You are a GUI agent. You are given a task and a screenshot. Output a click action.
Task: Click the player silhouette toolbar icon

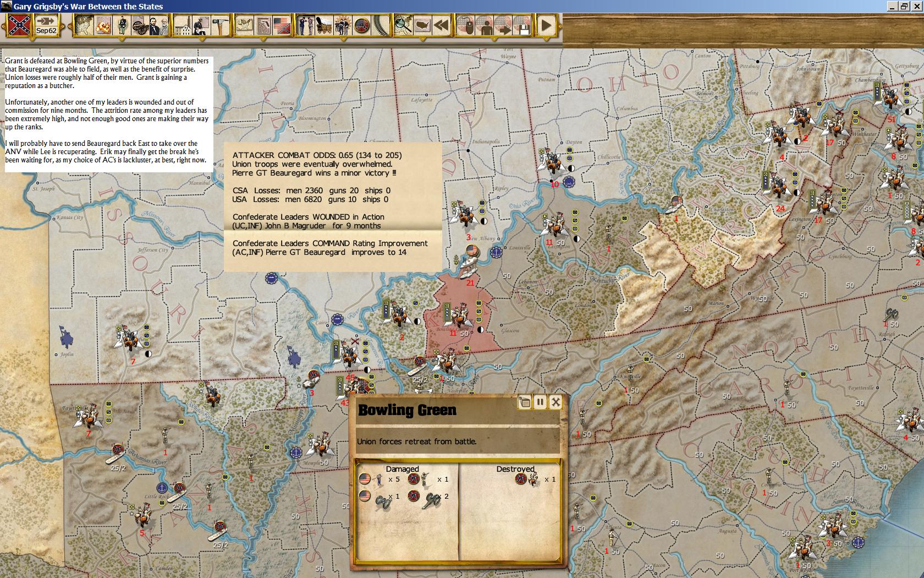[x=485, y=25]
